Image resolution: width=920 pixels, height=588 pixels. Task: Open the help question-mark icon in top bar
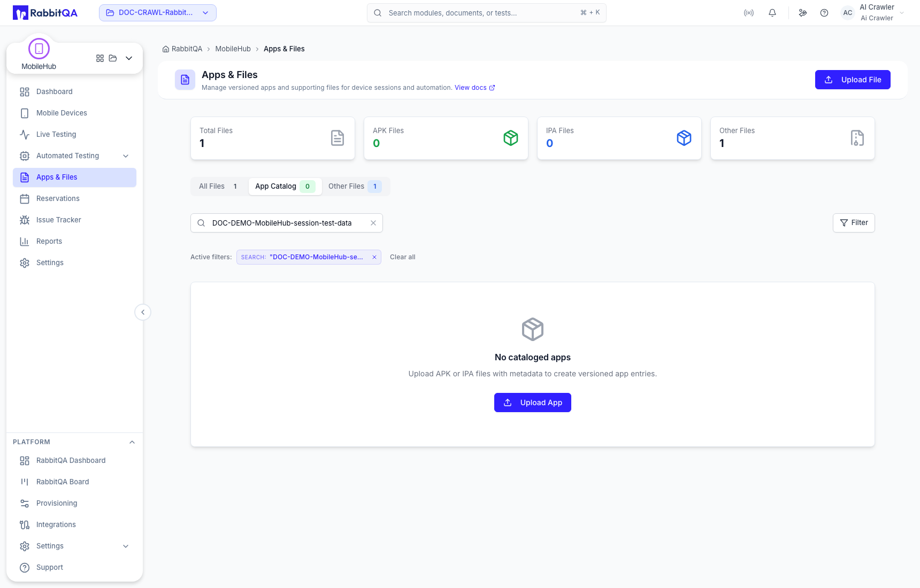click(824, 13)
